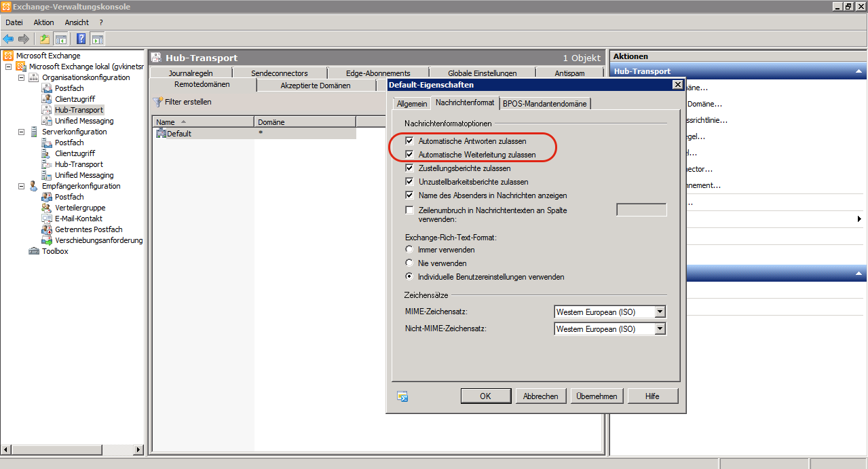The height and width of the screenshot is (469, 868).
Task: Click the up-one-level folder toolbar icon
Action: (45, 39)
